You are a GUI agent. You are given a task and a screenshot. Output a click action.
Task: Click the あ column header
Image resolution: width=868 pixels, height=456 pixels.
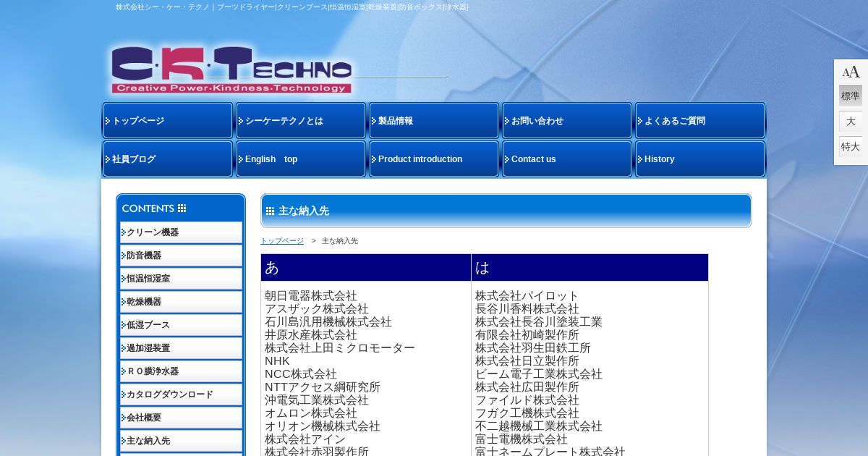[366, 268]
